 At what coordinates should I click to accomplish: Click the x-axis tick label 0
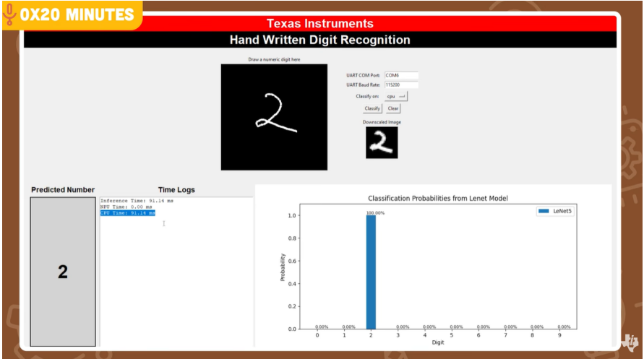point(317,335)
